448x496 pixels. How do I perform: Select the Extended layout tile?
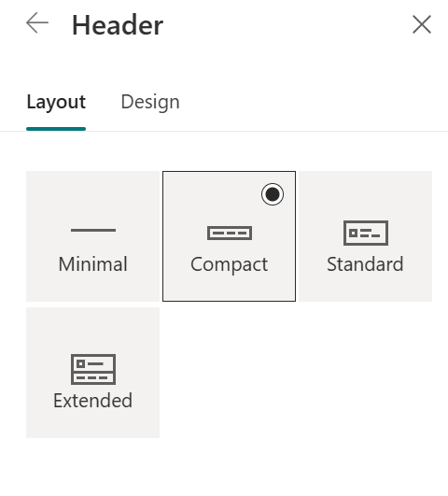click(x=93, y=373)
